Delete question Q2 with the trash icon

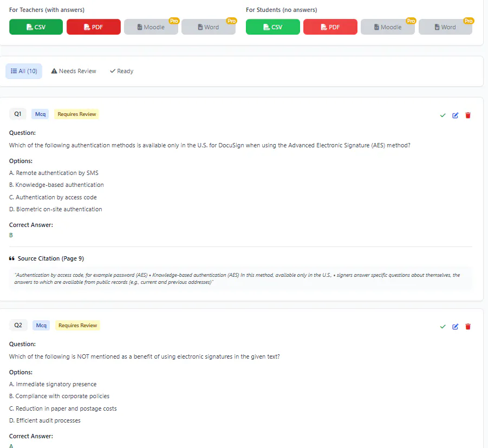point(468,327)
